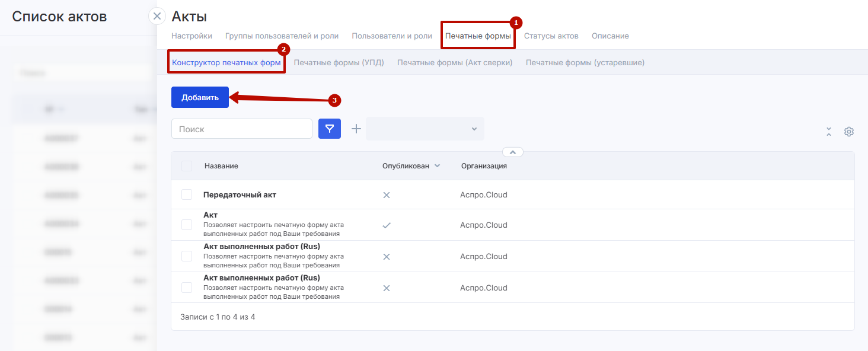This screenshot has height=351, width=868.
Task: Select the checkbox next to Акт row
Action: tap(187, 225)
